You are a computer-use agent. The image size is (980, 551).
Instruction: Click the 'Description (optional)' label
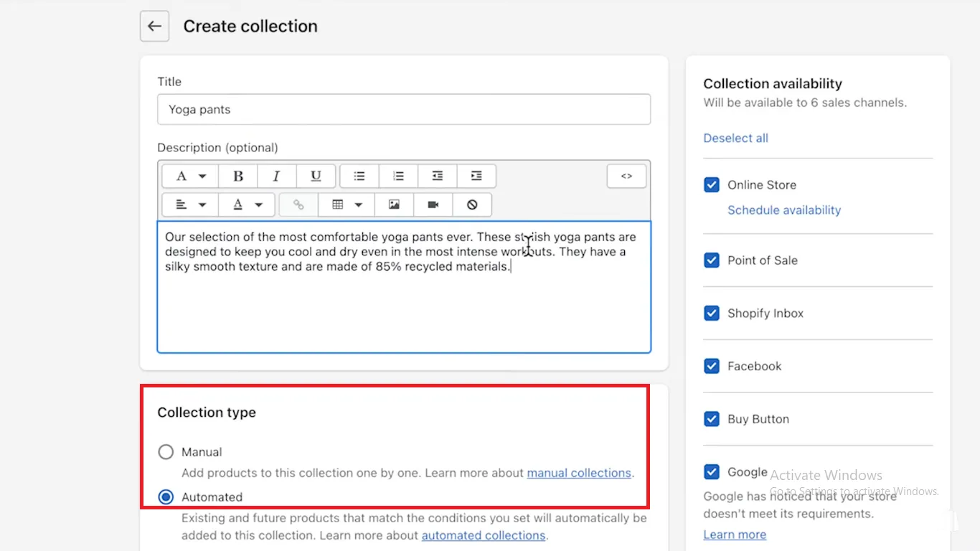click(x=217, y=148)
